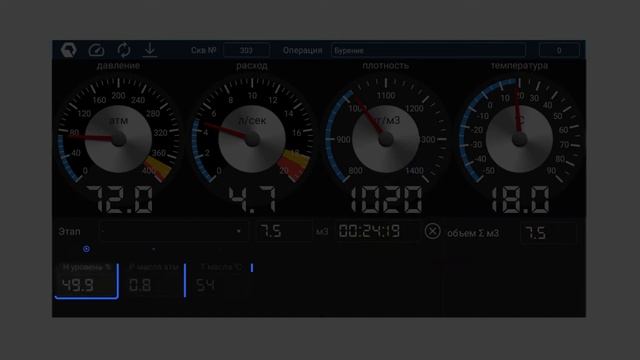The image size is (640, 360).
Task: Click the density readout 1020
Action: (x=386, y=200)
